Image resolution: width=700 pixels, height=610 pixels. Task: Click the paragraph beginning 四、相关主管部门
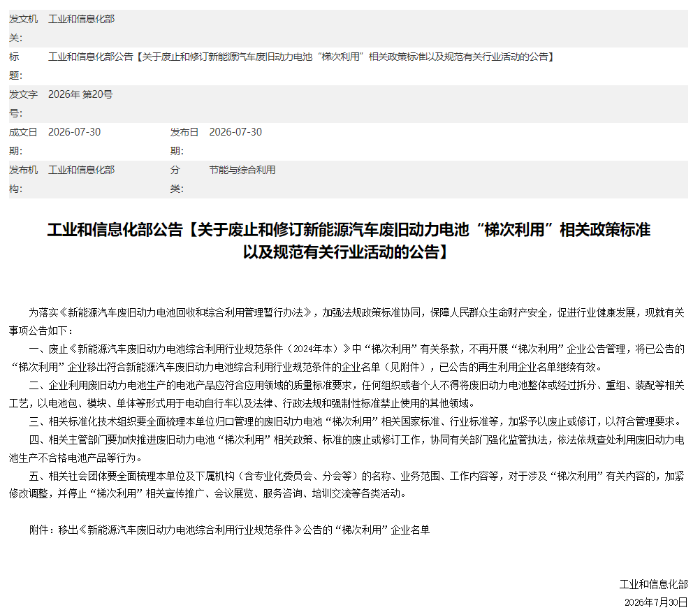pos(347,449)
